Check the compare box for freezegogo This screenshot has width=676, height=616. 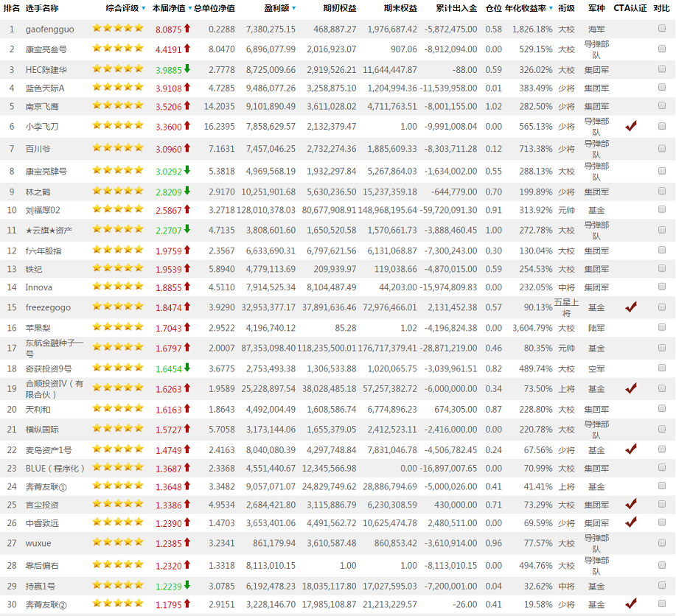click(x=662, y=307)
